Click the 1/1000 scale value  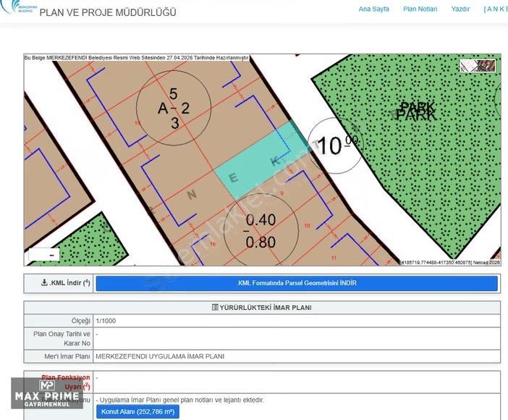pos(106,321)
